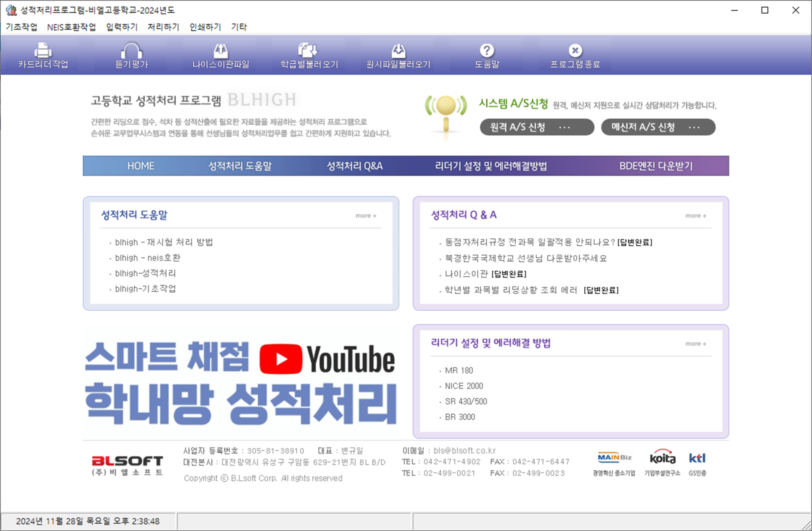
Task: Minimize the 성적처리프로그램 window
Action: point(735,10)
